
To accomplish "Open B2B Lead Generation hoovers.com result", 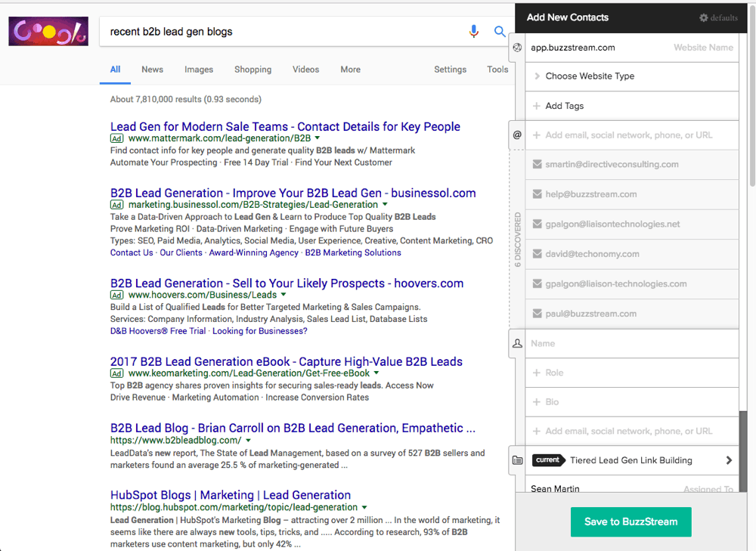I will coord(287,283).
